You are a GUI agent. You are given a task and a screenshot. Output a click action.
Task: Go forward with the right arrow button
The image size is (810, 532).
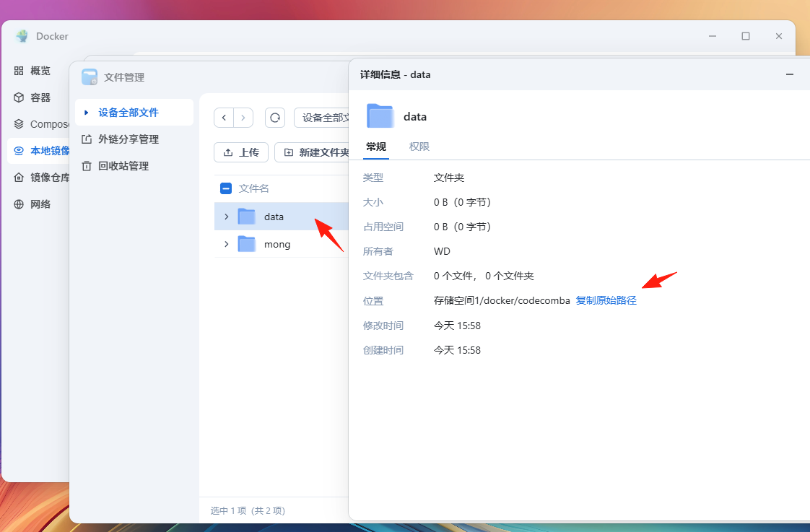(x=243, y=118)
